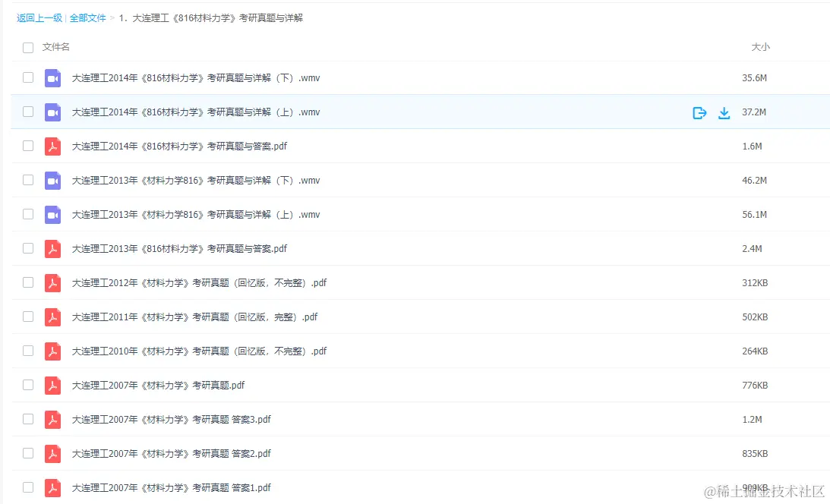Click the 2.4M size value
830x504 pixels.
(753, 248)
